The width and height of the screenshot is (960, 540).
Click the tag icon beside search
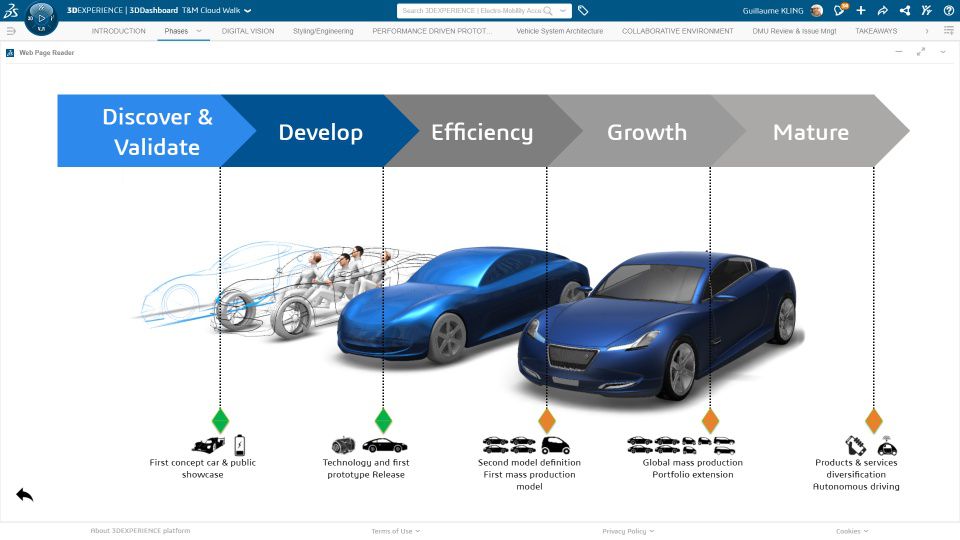pos(583,11)
